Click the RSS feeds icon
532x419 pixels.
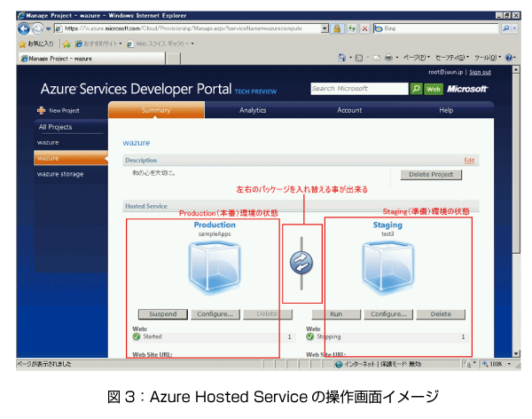click(x=359, y=58)
